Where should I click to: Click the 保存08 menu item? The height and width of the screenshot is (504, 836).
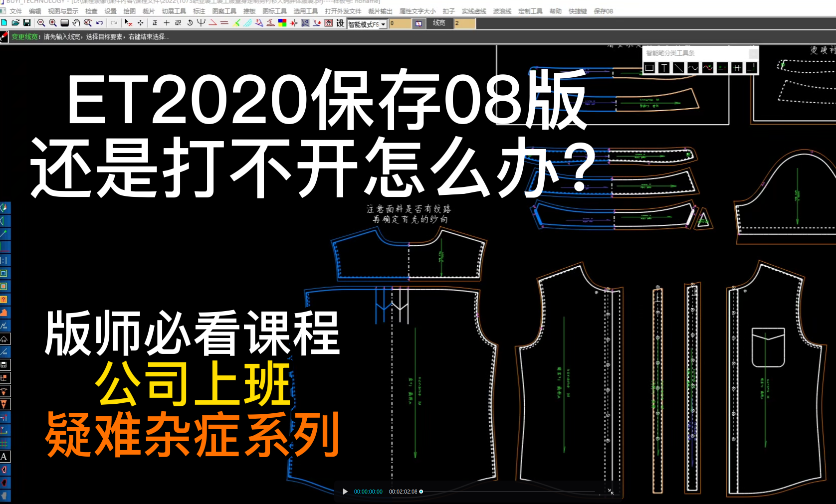pyautogui.click(x=604, y=11)
